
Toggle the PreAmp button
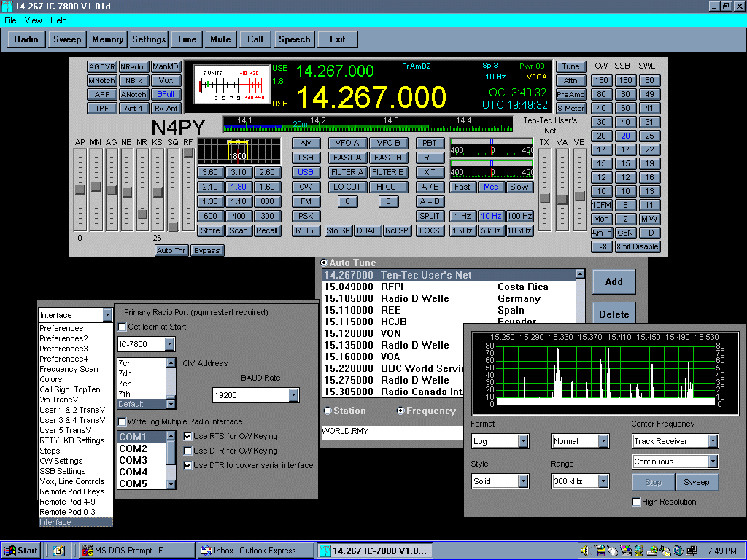click(x=570, y=94)
